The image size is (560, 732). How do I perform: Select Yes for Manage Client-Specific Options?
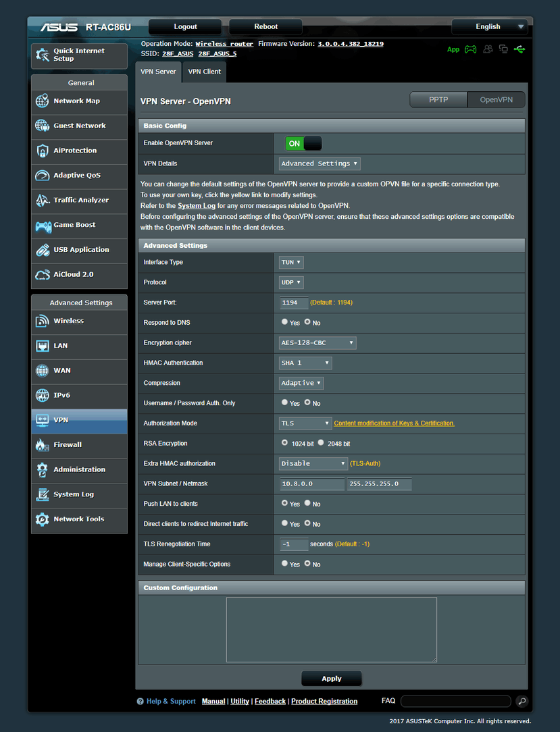(284, 563)
